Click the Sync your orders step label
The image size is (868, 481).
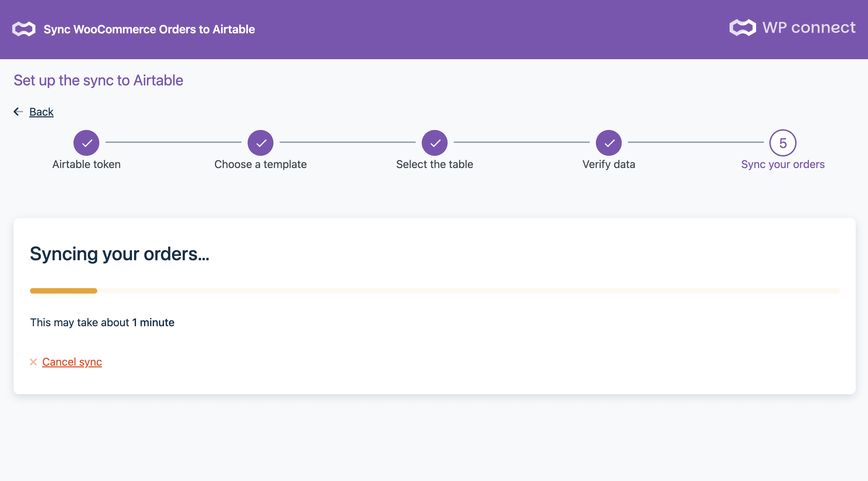[783, 164]
